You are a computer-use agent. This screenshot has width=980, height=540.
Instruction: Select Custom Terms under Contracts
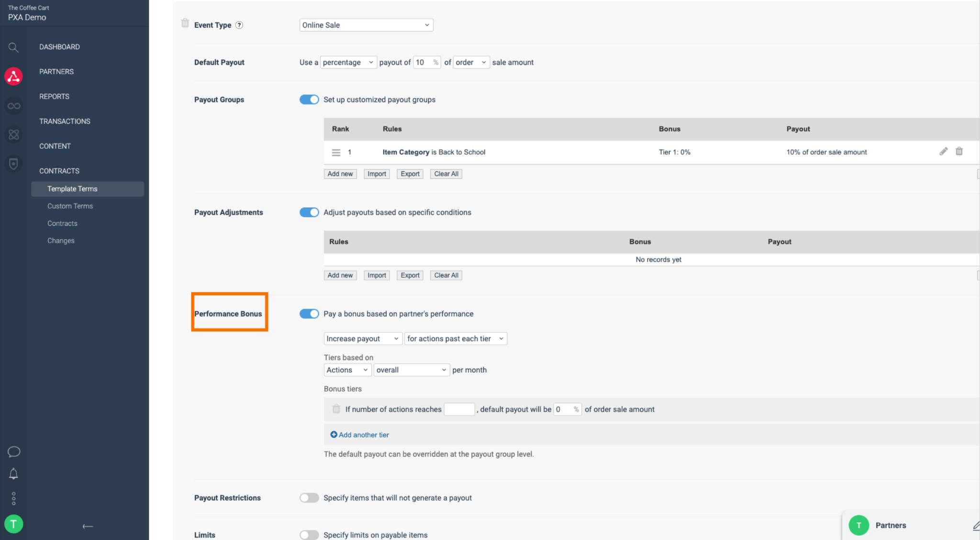pyautogui.click(x=70, y=206)
